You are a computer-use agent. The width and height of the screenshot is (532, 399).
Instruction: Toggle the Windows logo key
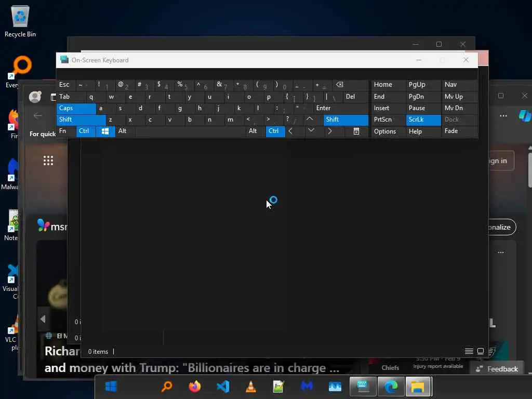click(105, 131)
